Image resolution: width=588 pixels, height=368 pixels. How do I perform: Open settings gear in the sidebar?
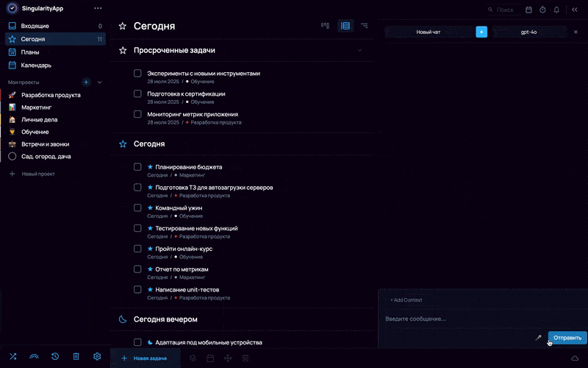coord(97,357)
